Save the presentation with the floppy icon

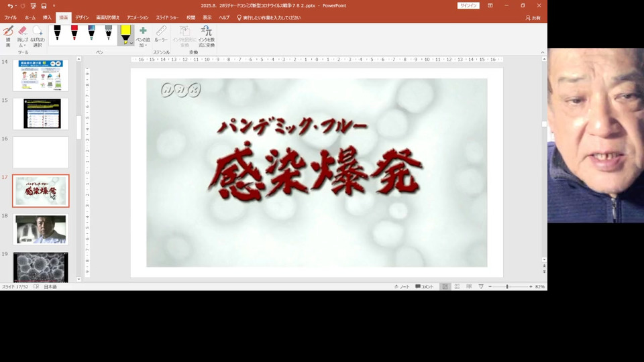click(x=44, y=6)
